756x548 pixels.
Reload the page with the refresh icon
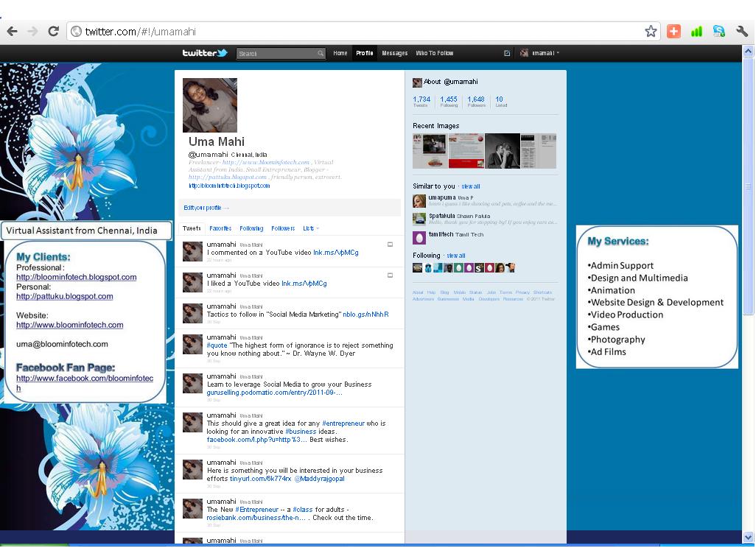[52, 30]
